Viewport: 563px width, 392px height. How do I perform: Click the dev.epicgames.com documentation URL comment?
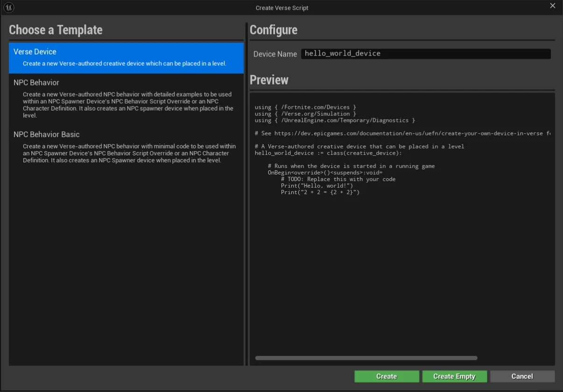coord(402,133)
